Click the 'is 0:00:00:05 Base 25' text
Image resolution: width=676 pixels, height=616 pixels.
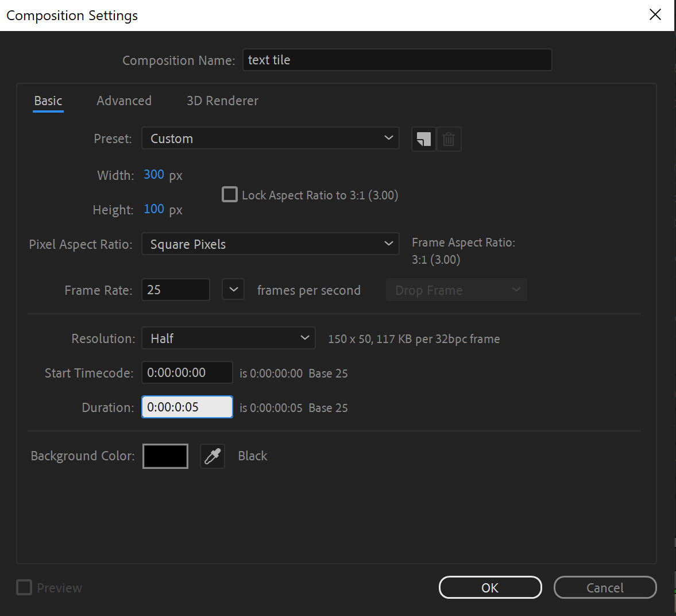[x=293, y=408]
